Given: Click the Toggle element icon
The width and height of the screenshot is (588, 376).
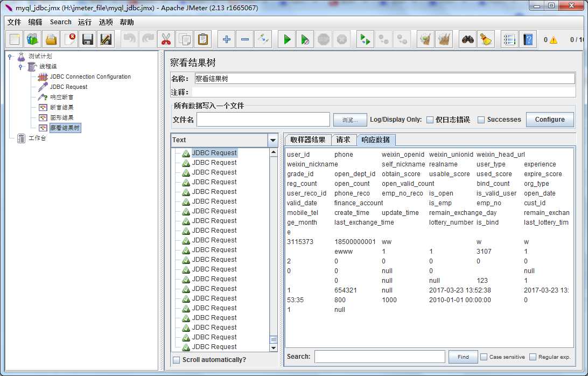Looking at the screenshot, I should pyautogui.click(x=263, y=39).
